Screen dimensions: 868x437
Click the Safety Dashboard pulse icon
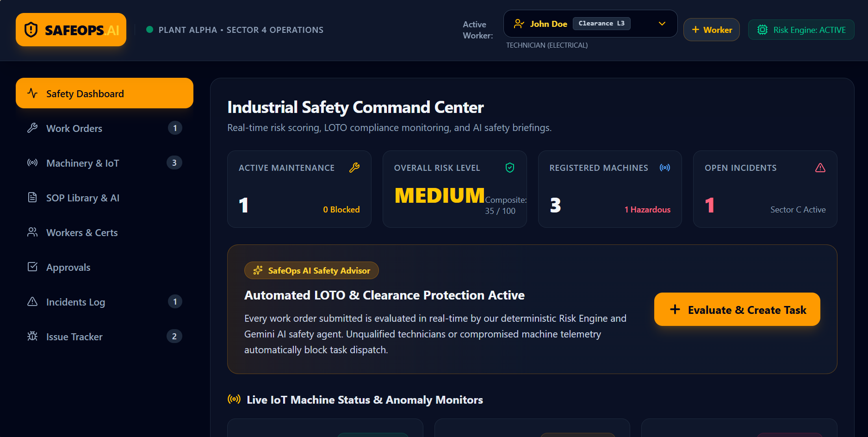coord(32,93)
